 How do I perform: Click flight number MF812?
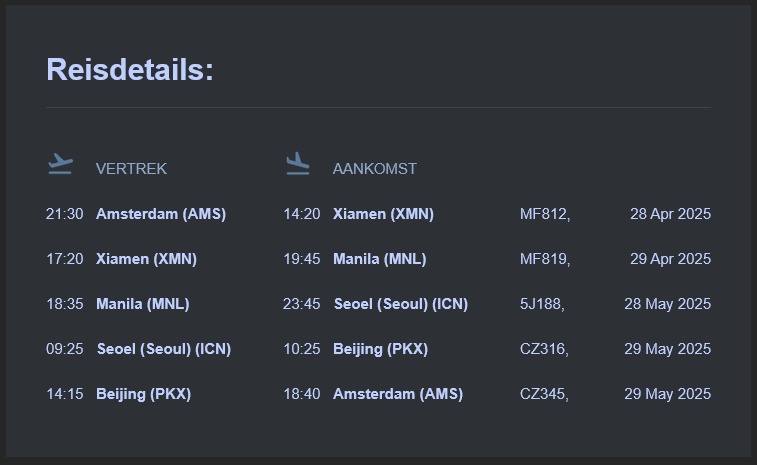click(x=545, y=214)
